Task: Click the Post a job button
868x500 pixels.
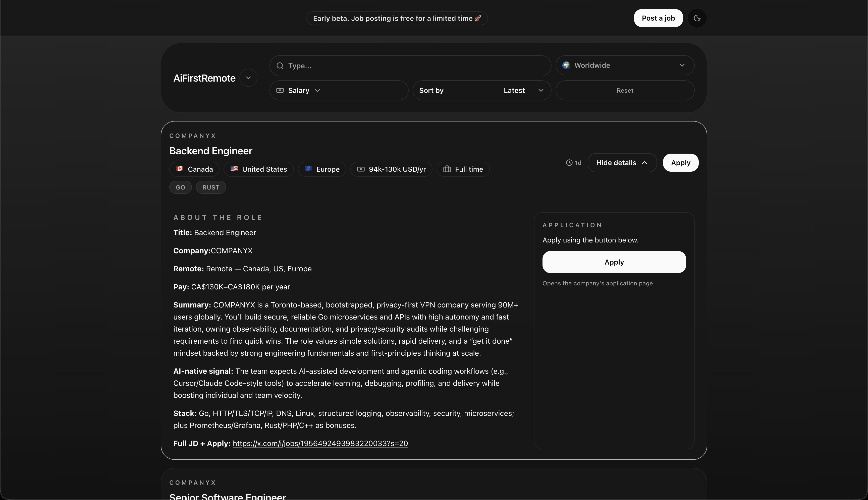Action: (x=658, y=18)
